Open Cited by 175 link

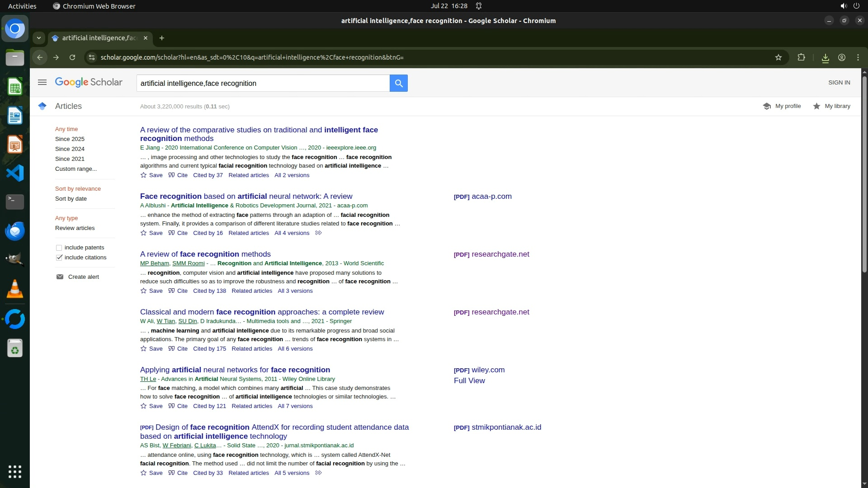(x=209, y=349)
